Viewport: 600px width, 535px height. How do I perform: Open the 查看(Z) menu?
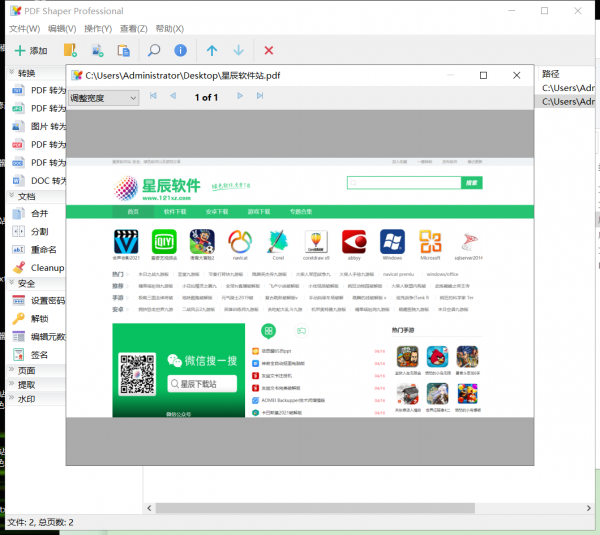coord(134,29)
